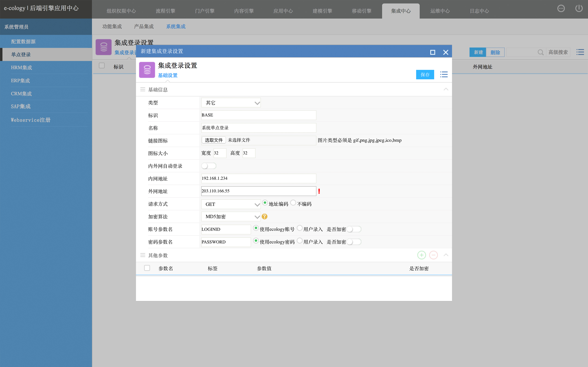The image size is (588, 367).
Task: Click the 外网地址 input field
Action: [259, 191]
